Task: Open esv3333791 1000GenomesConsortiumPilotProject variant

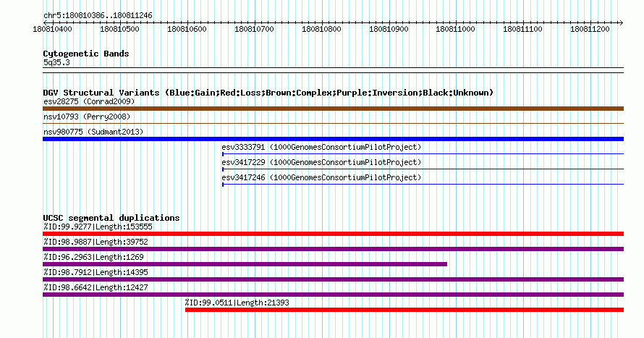Action: point(321,147)
